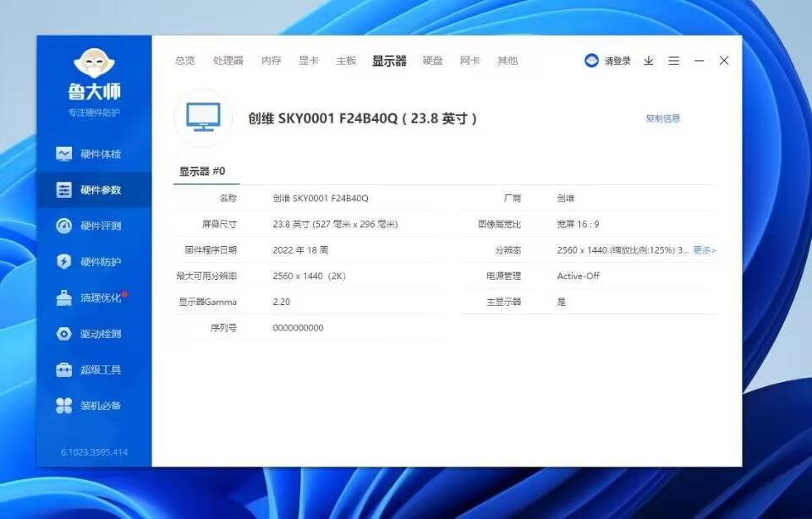
Task: Open the 驱动检测 gear icon
Action: click(x=63, y=334)
